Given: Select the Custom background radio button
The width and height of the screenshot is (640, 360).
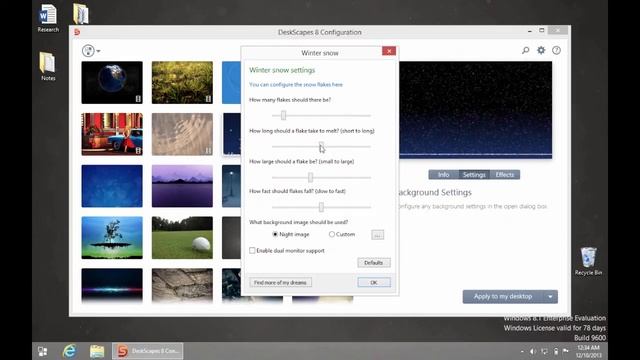Looking at the screenshot, I should pos(332,234).
